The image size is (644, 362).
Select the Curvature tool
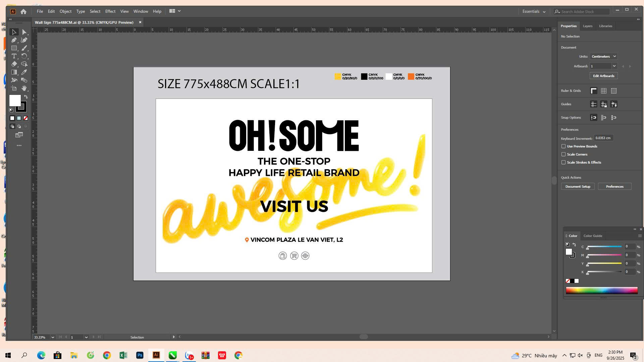(x=24, y=40)
